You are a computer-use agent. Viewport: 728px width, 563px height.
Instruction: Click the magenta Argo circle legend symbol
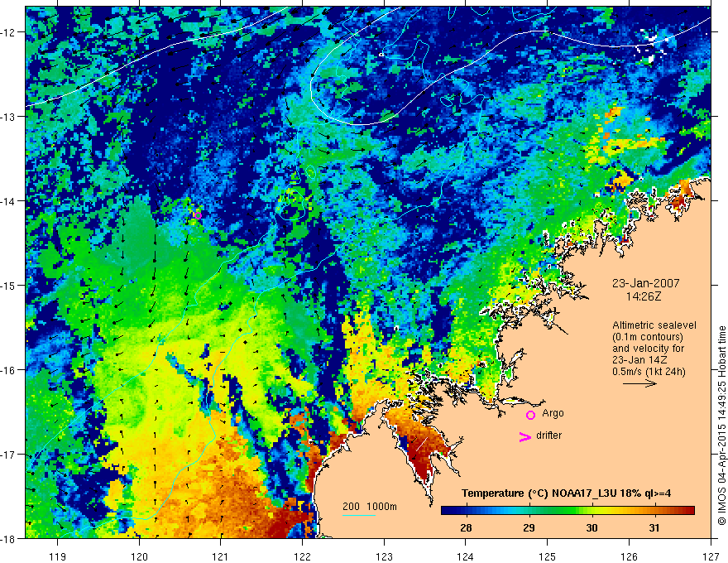point(530,415)
